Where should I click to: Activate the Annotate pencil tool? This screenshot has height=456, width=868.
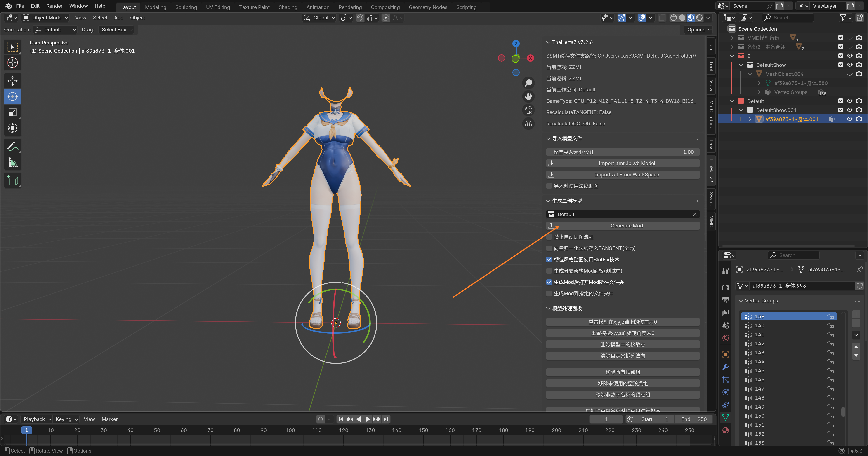point(12,147)
